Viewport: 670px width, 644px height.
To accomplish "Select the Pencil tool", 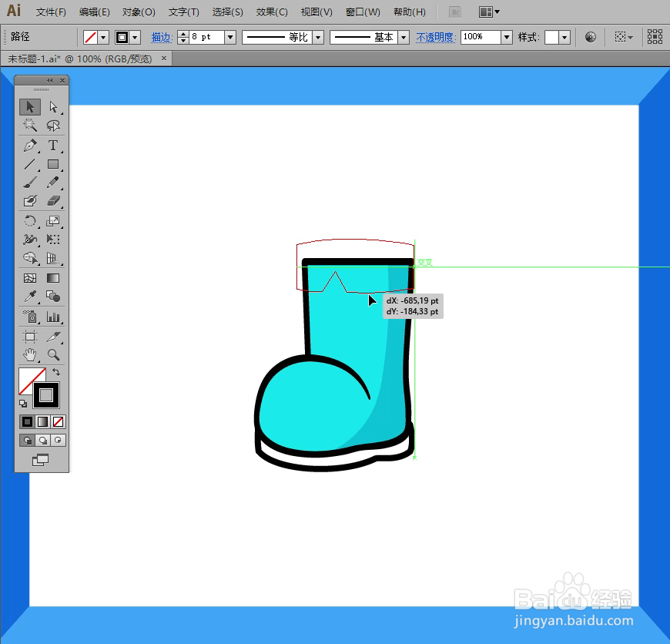I will click(53, 183).
